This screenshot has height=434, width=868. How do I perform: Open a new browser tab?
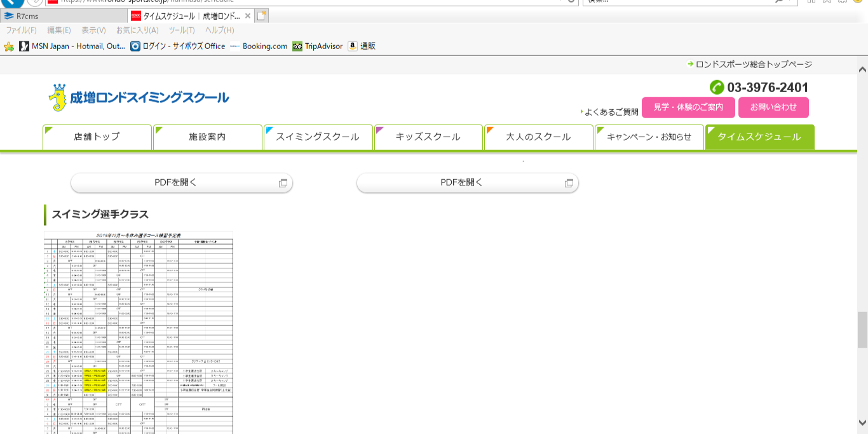[x=262, y=16]
